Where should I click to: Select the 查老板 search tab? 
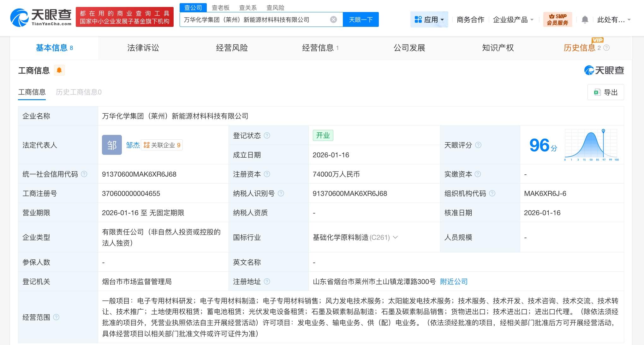point(221,7)
